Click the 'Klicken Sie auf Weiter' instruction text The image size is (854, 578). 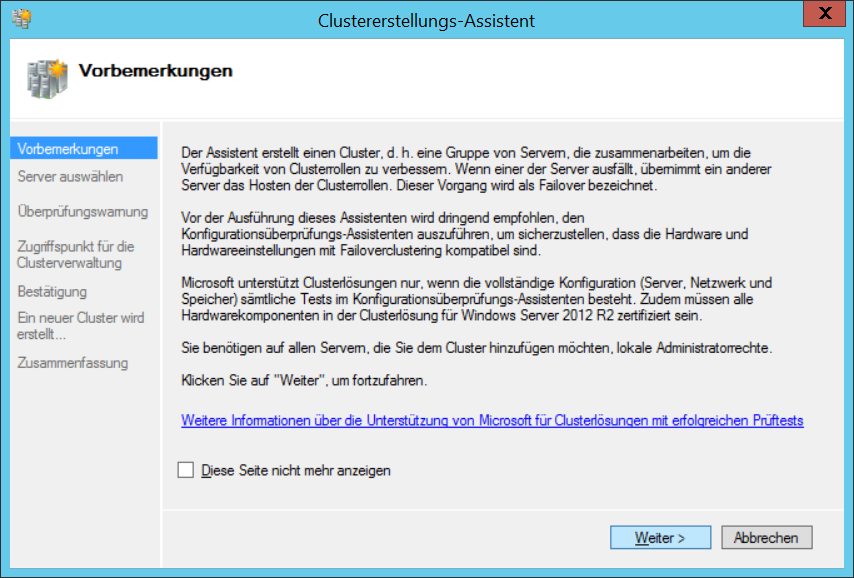tap(304, 380)
